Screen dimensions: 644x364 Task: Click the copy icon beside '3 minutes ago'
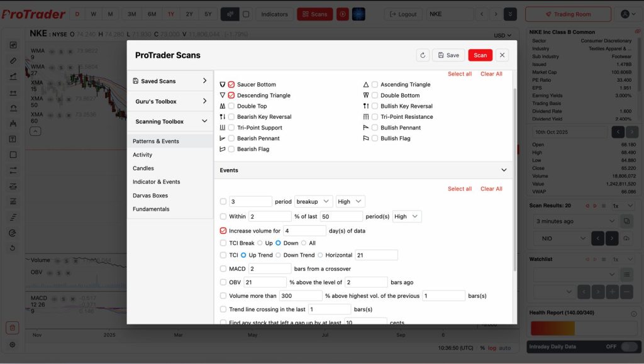[x=626, y=221]
